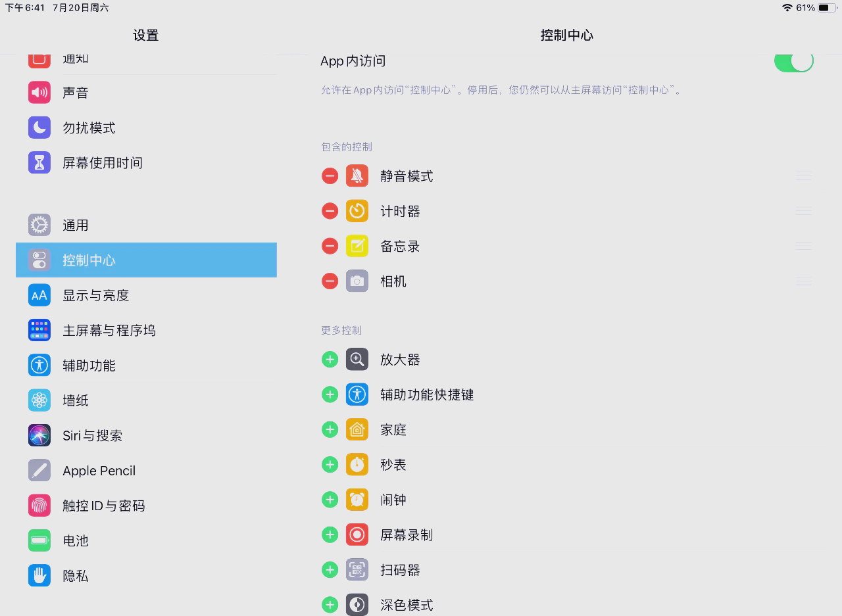842x616 pixels.
Task: Open 通用 settings in sidebar
Action: tap(75, 225)
